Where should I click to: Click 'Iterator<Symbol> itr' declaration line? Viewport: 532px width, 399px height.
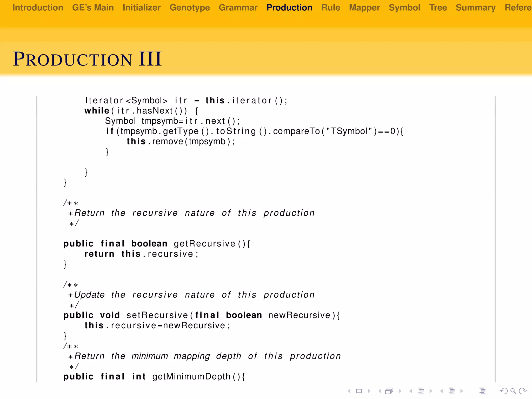[x=186, y=101]
